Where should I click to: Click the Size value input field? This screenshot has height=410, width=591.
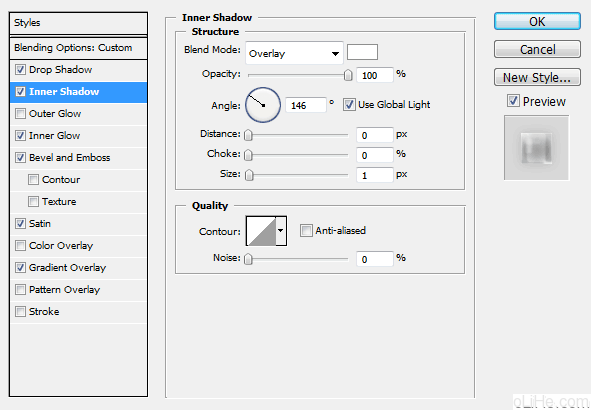point(375,175)
